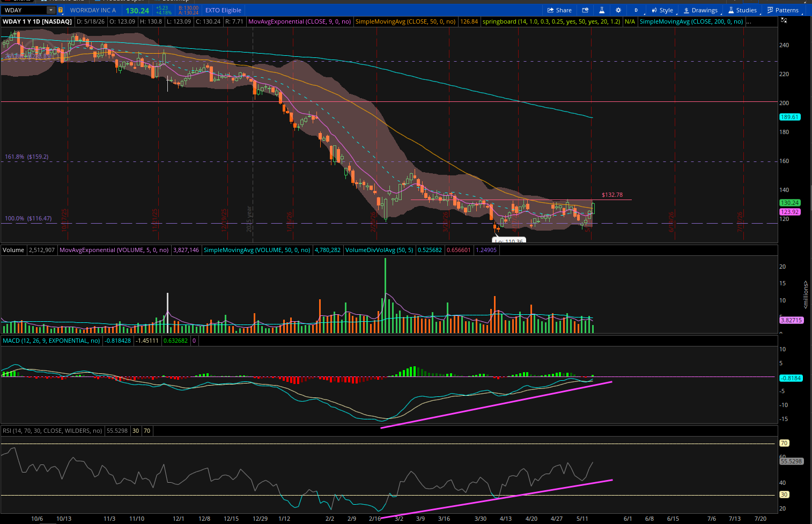Click the 123.92 pink price bubble

(789, 212)
